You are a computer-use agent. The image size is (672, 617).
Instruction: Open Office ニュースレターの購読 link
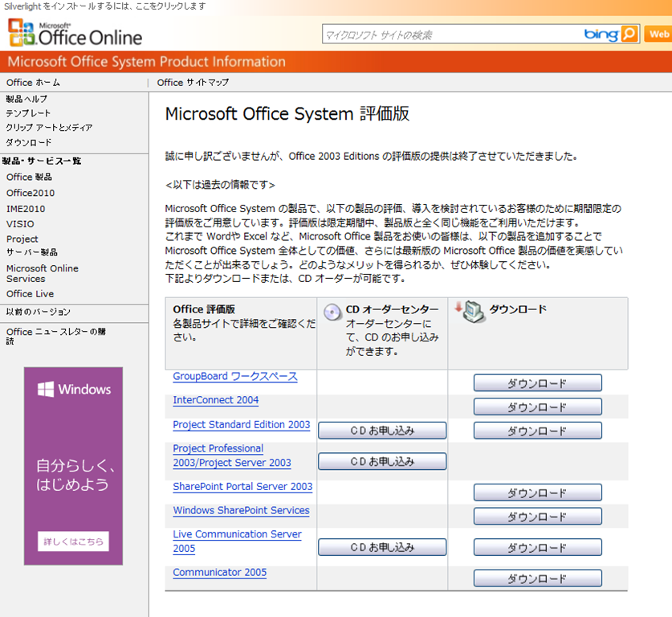click(55, 336)
